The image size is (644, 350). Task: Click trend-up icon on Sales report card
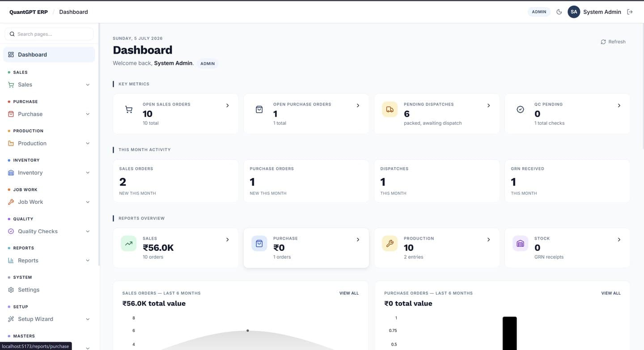(129, 244)
